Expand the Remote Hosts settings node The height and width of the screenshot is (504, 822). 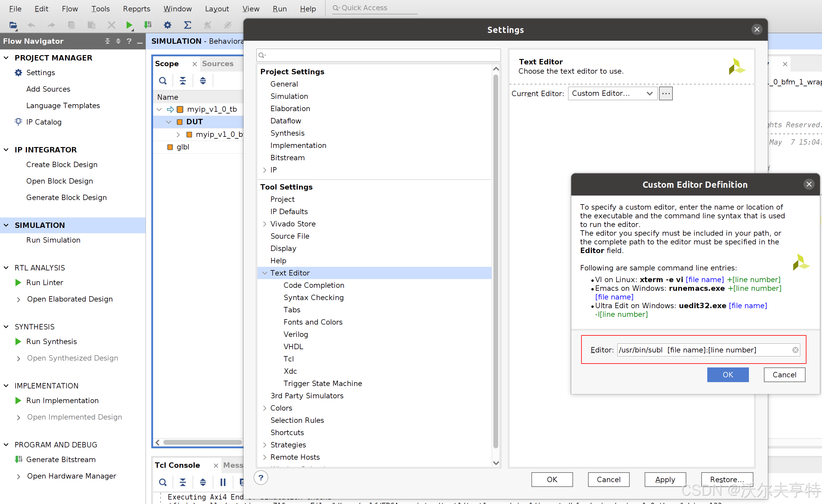pos(265,457)
